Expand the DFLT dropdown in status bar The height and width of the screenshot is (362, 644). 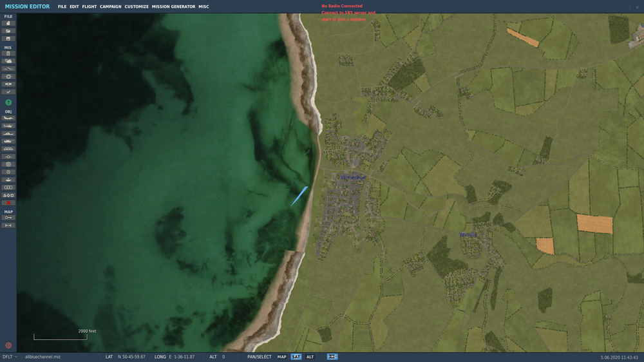(10, 357)
